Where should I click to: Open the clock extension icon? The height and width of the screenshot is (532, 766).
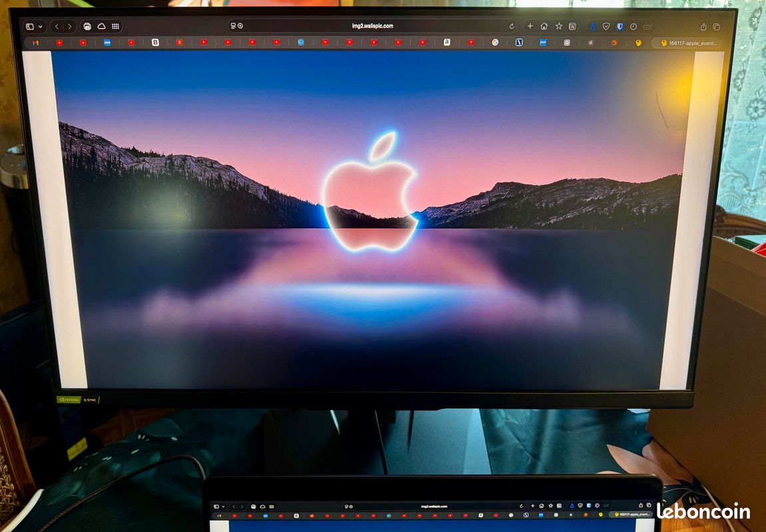pos(633,27)
